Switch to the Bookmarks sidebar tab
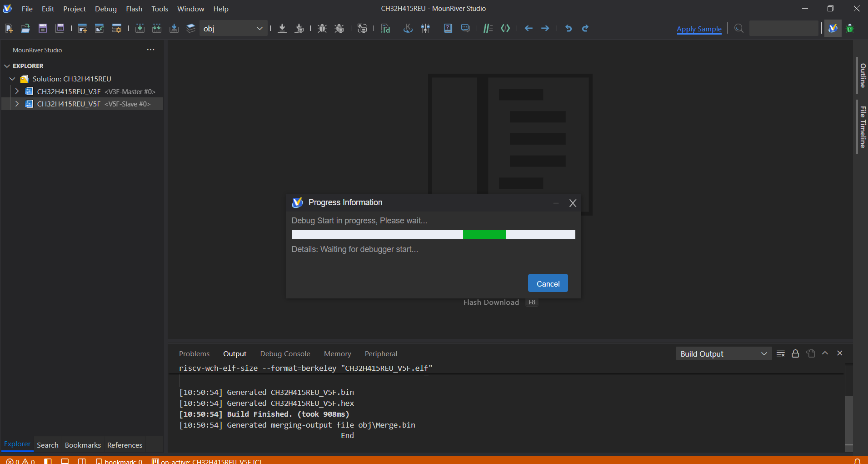The image size is (868, 464). [x=83, y=445]
